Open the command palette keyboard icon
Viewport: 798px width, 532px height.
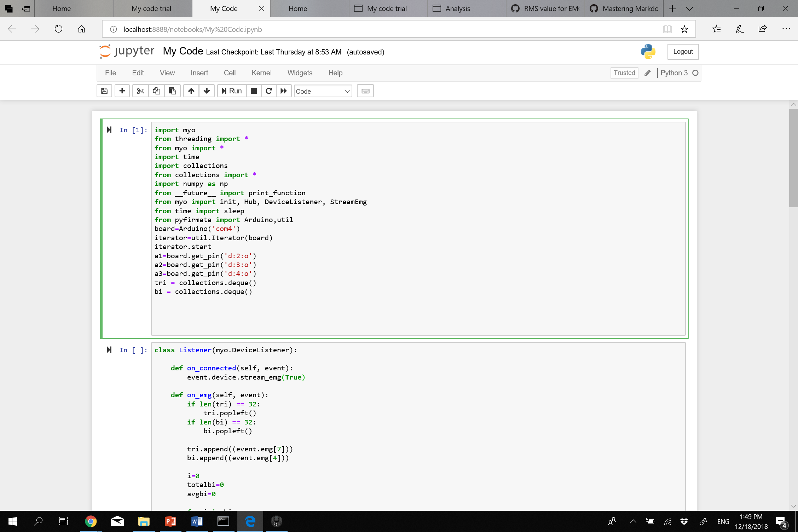(x=365, y=91)
